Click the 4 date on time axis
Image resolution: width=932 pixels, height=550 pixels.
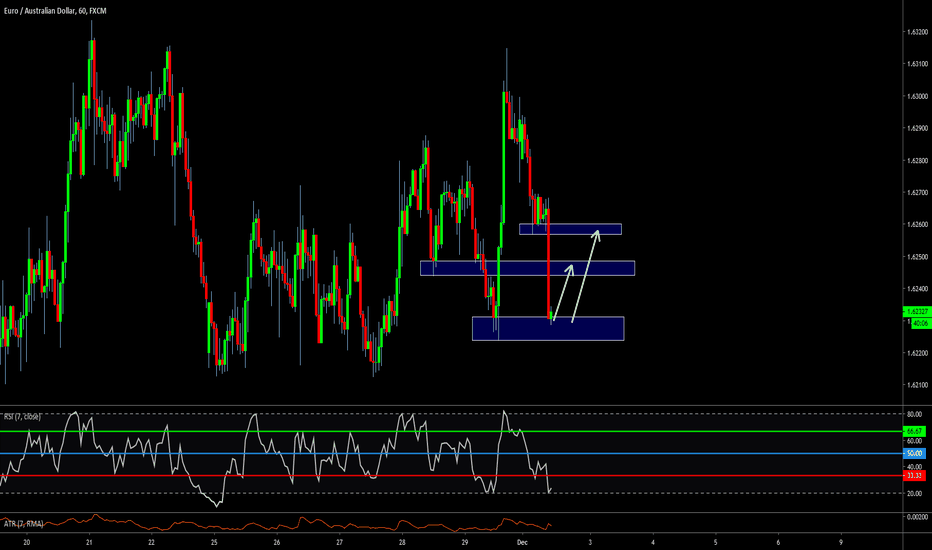653,542
